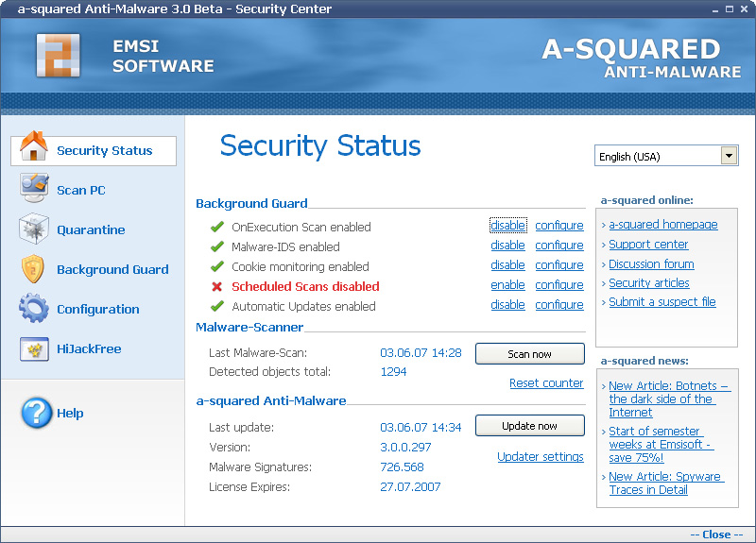Viewport: 756px width, 543px height.
Task: Click the Malware-Scanner section heading
Action: pyautogui.click(x=249, y=327)
